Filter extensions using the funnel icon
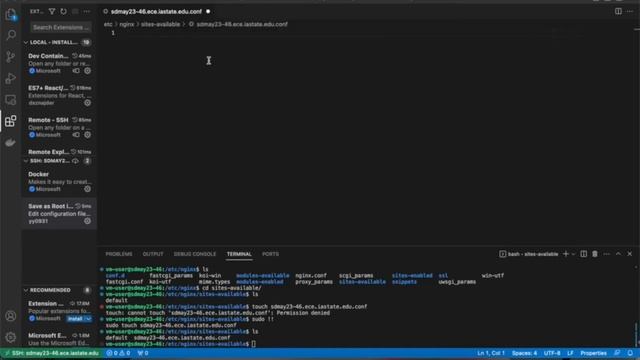Image resolution: width=640 pixels, height=360 pixels. tap(52, 11)
